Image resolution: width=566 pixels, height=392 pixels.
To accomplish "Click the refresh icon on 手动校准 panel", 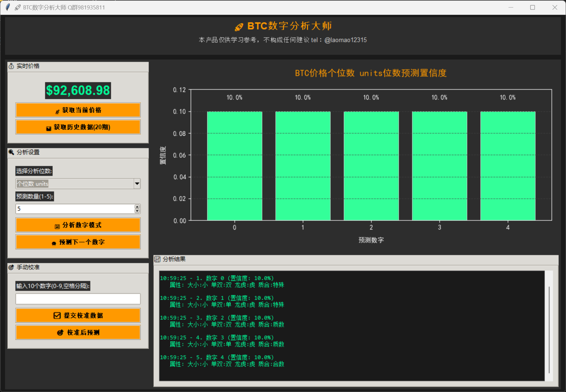I will click(x=11, y=267).
